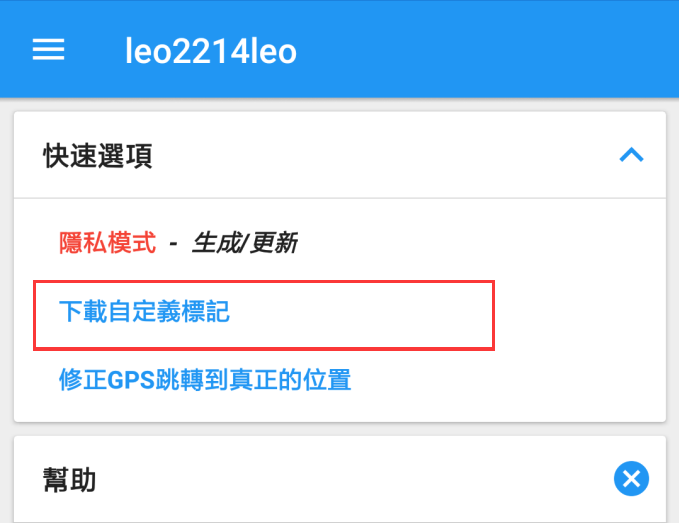This screenshot has width=679, height=523.
Task: Tap the 幫助 section heading label
Action: pos(70,480)
